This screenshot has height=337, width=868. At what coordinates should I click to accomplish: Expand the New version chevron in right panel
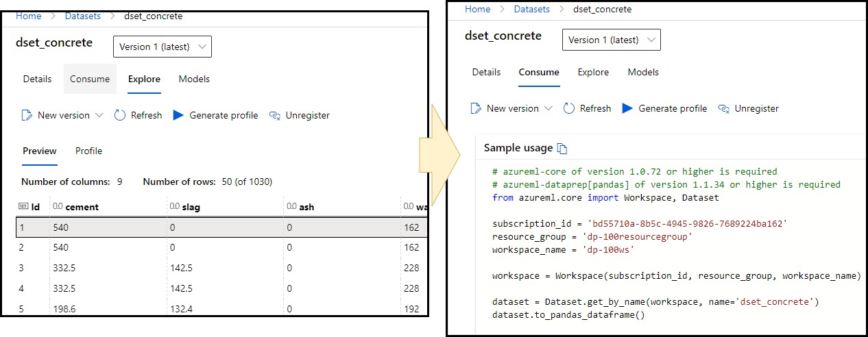pyautogui.click(x=548, y=108)
